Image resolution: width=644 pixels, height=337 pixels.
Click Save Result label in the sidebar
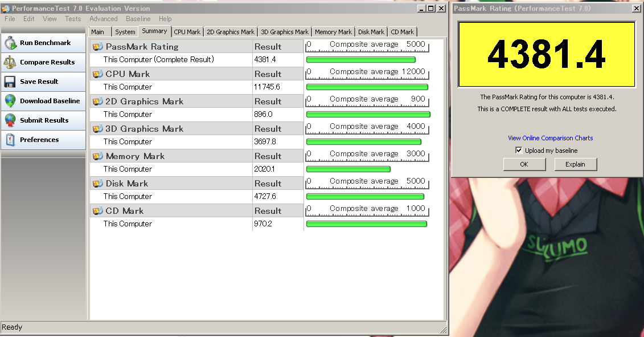click(39, 82)
